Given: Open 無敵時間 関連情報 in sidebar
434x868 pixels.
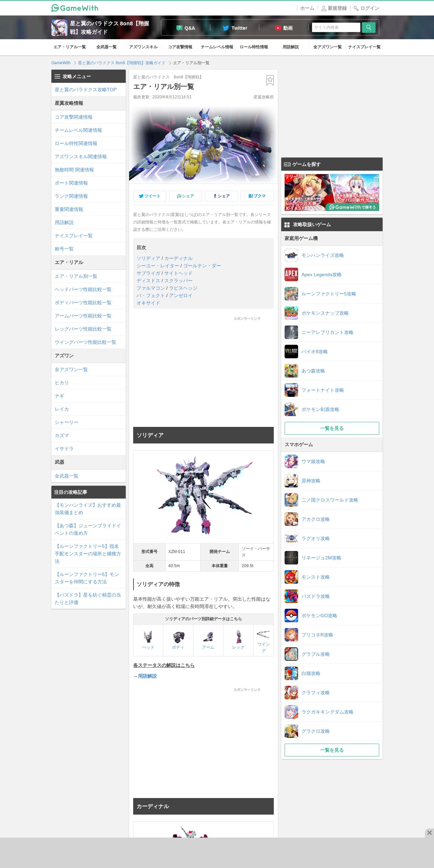Looking at the screenshot, I should coord(89,170).
